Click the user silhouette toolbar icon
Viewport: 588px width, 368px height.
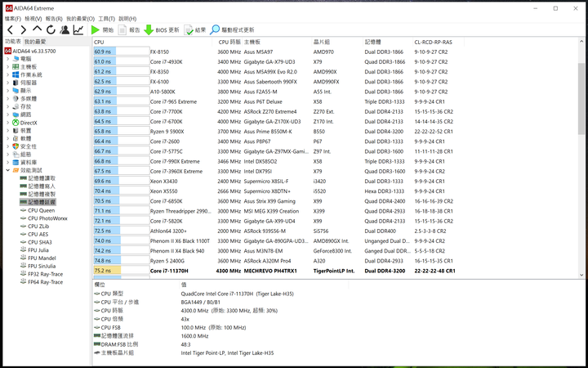point(65,29)
